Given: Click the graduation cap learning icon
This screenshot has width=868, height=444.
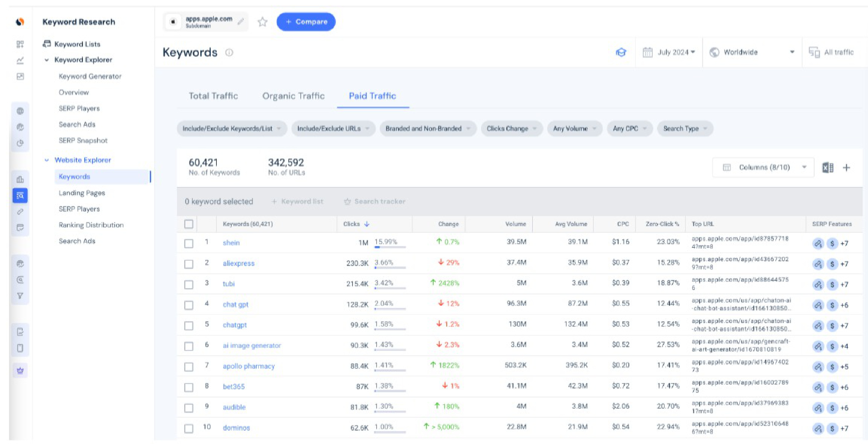Looking at the screenshot, I should tap(621, 52).
